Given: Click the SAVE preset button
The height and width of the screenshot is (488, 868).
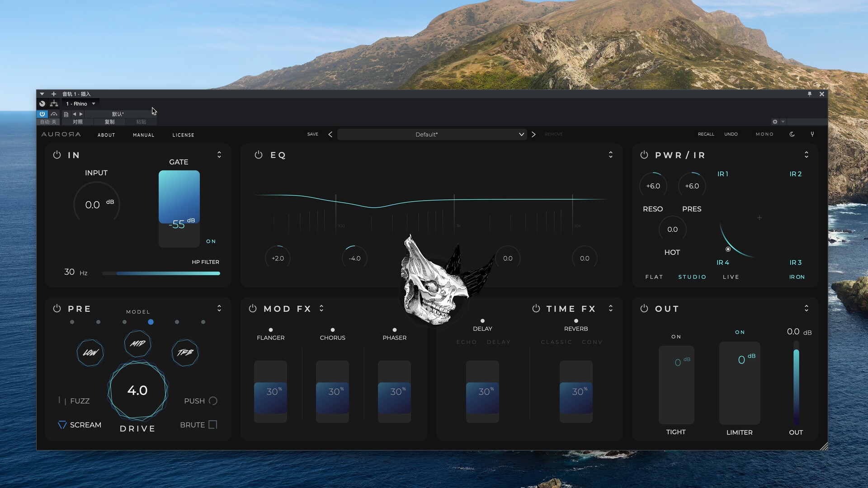Looking at the screenshot, I should [313, 134].
